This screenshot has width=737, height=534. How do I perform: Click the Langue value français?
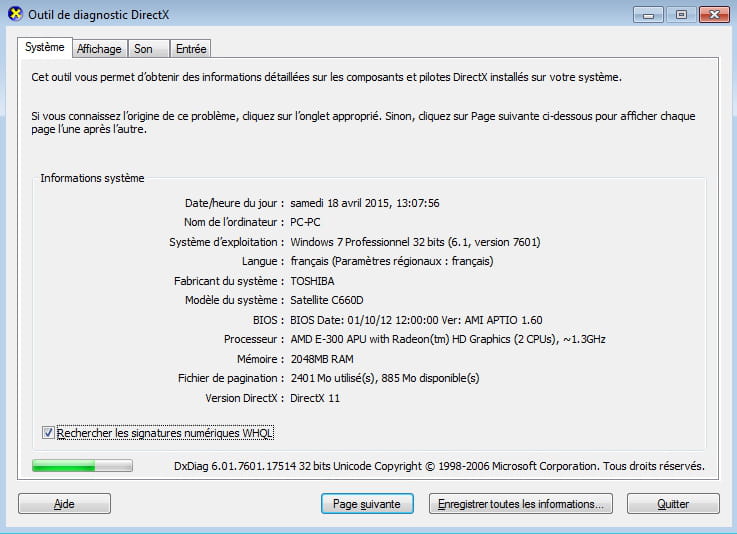[x=392, y=261]
